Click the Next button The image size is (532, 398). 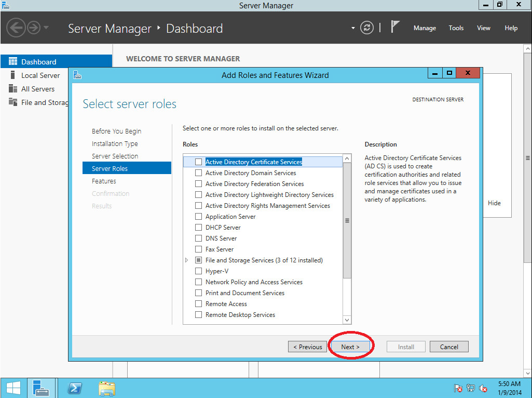click(x=350, y=347)
